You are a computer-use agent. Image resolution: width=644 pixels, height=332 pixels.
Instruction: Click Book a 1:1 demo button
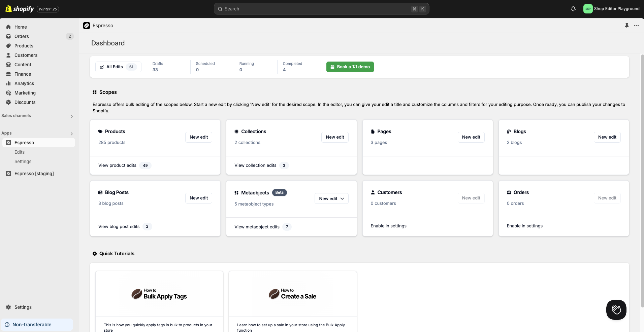coord(350,67)
